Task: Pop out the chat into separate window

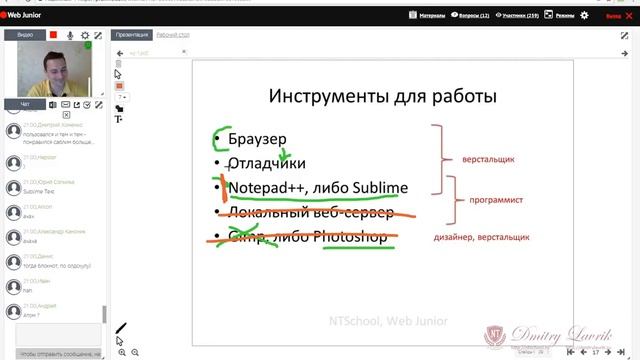Action: point(77,105)
